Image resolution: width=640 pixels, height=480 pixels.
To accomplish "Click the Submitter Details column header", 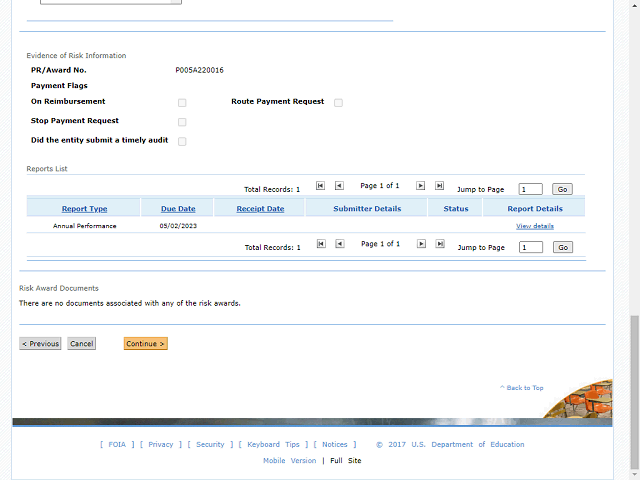I will 367,209.
